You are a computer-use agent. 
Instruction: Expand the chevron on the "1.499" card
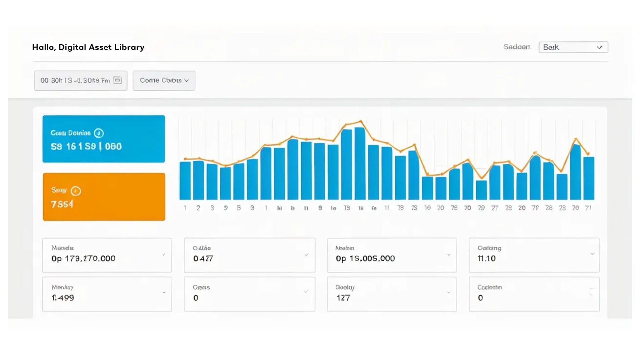(164, 293)
